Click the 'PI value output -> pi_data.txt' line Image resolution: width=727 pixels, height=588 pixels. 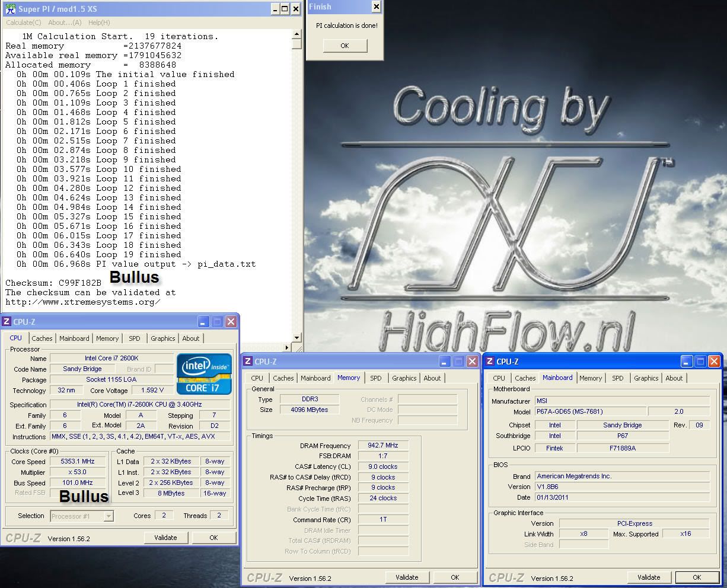pos(176,264)
